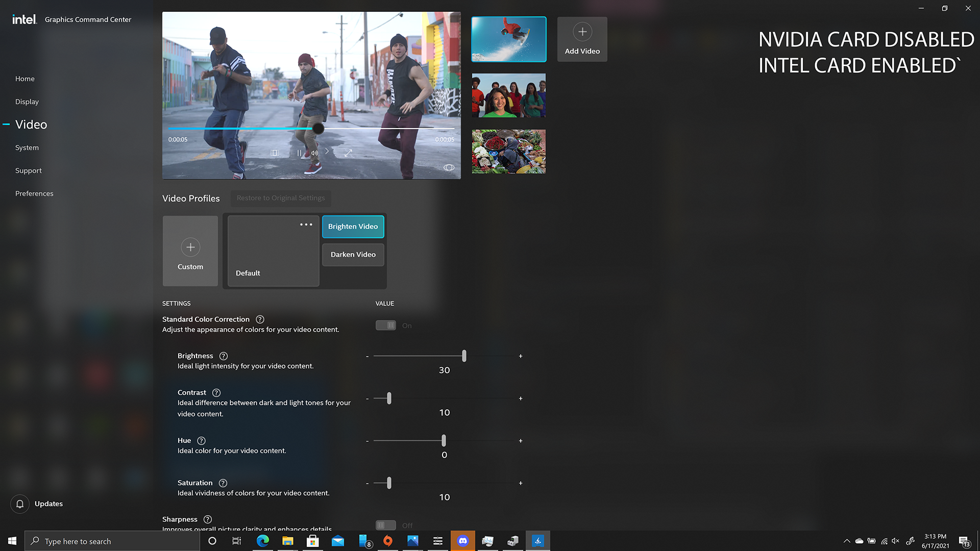
Task: Pause the video preview playback
Action: pyautogui.click(x=299, y=153)
